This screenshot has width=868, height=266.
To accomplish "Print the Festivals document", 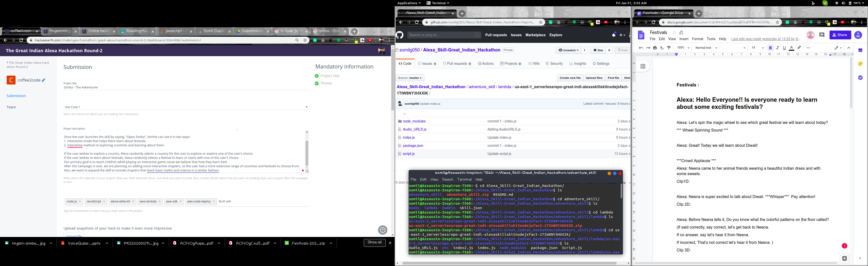I will [x=655, y=48].
